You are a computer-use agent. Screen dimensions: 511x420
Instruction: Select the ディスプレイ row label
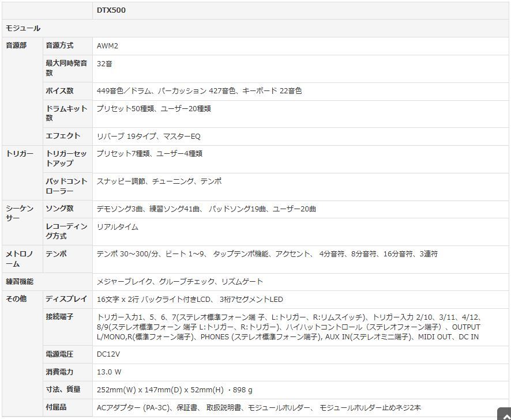[x=66, y=299]
